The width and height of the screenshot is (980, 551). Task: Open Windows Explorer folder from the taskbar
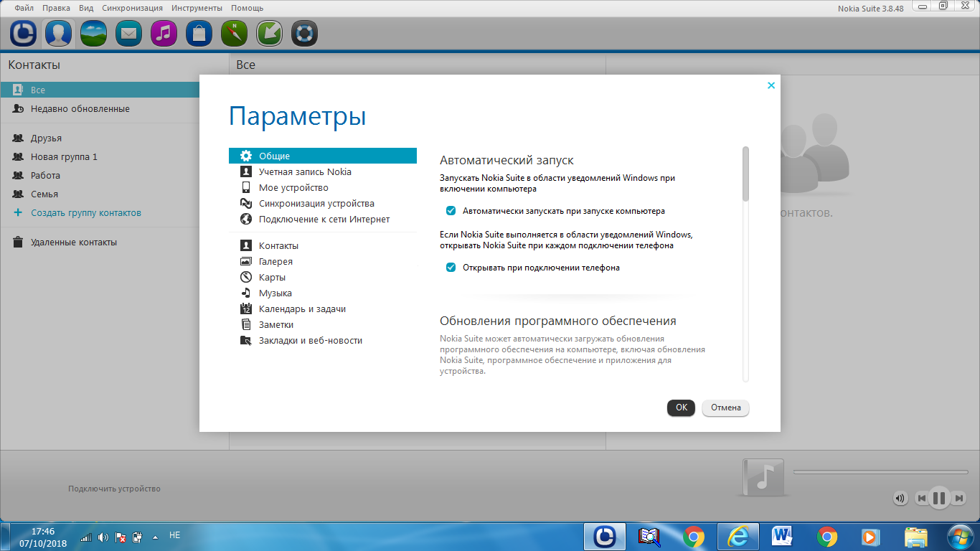pos(916,536)
